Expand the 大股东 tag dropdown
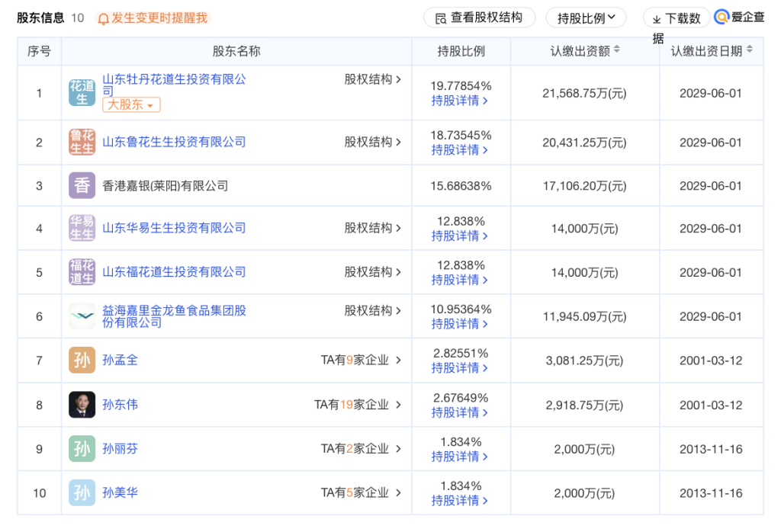781x532 pixels. [131, 104]
